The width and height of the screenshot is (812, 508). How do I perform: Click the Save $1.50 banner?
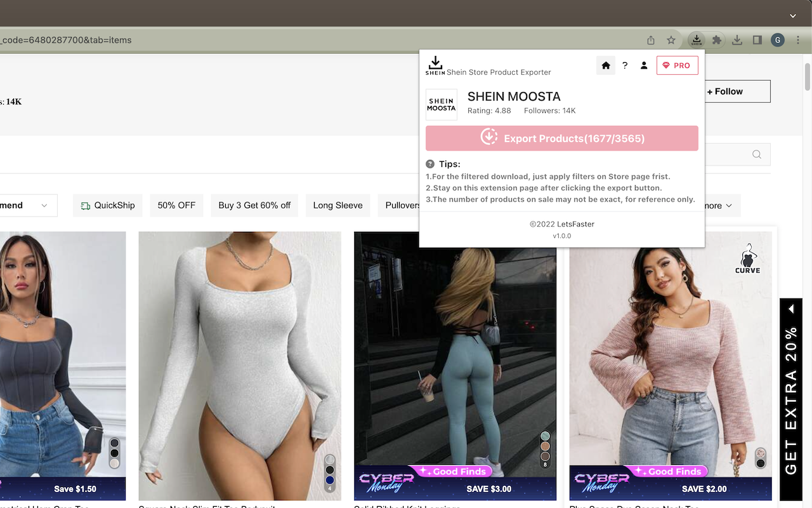tap(63, 488)
